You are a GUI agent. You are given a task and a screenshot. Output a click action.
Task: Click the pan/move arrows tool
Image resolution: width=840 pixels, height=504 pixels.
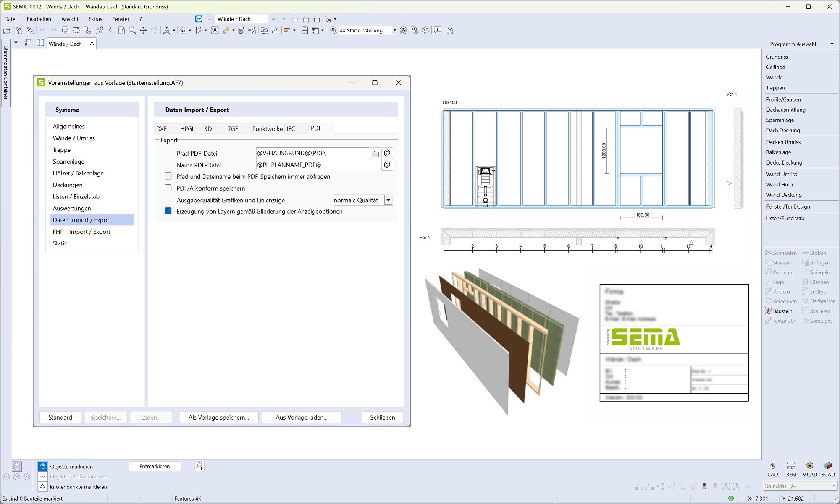click(143, 30)
